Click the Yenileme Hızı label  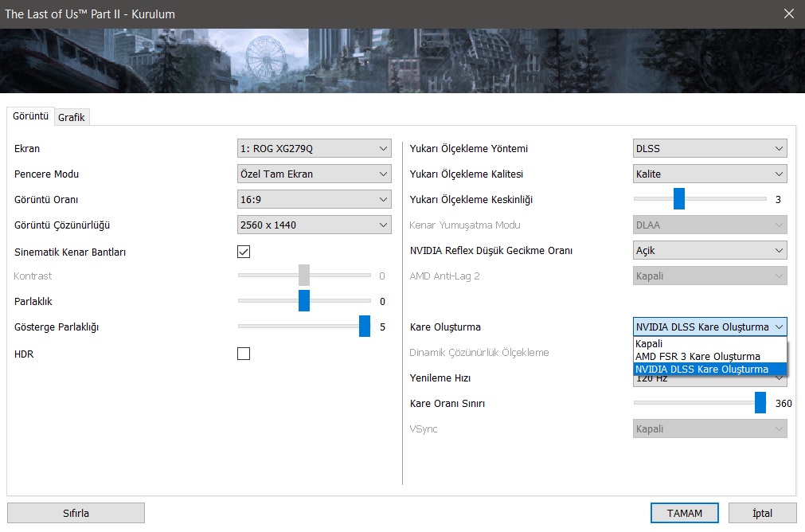(440, 378)
